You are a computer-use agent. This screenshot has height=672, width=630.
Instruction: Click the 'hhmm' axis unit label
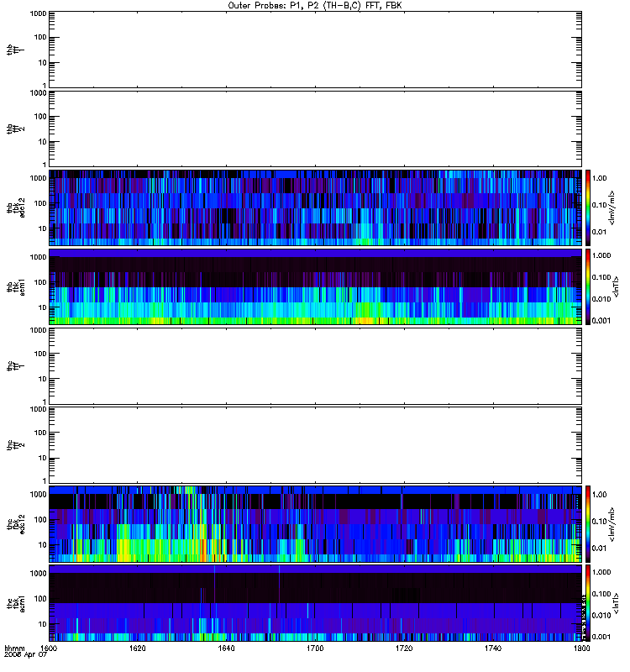[14, 648]
